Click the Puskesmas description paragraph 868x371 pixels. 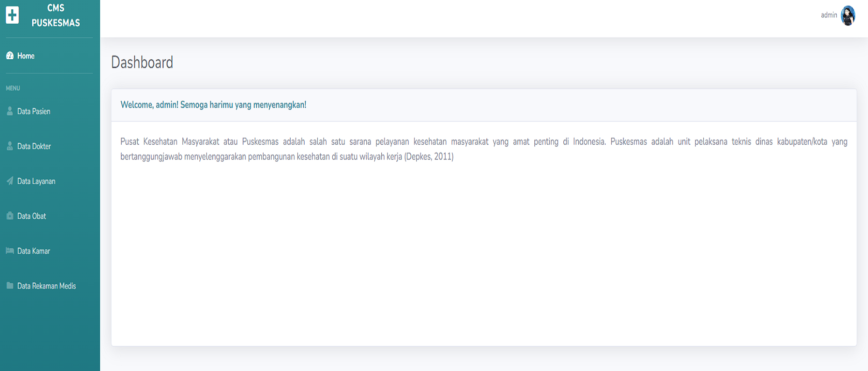coord(484,149)
